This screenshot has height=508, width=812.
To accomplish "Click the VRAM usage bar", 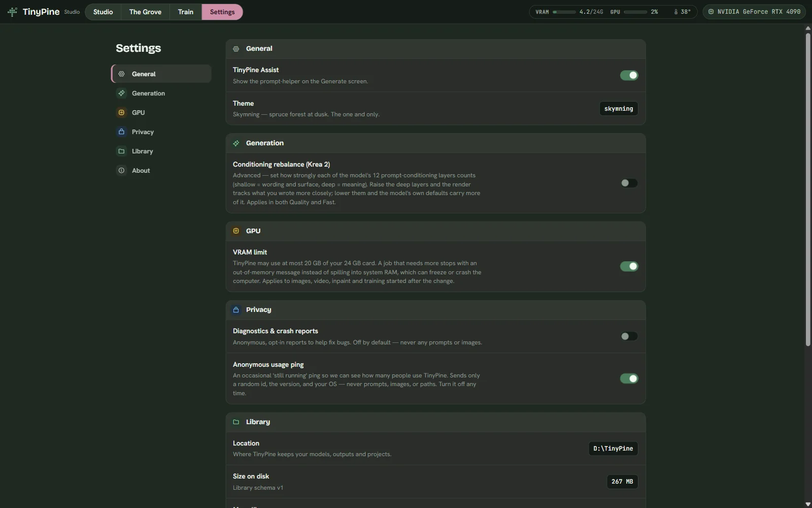I will [564, 12].
